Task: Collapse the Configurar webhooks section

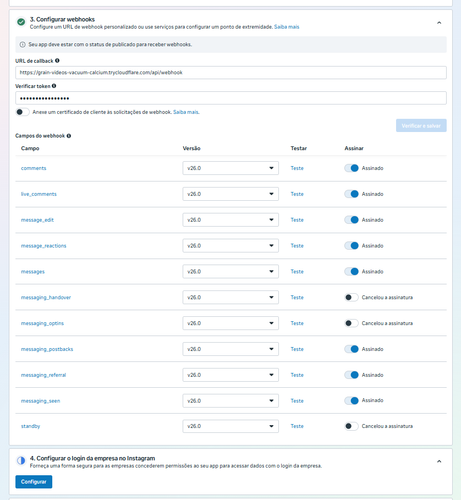Action: coord(439,23)
